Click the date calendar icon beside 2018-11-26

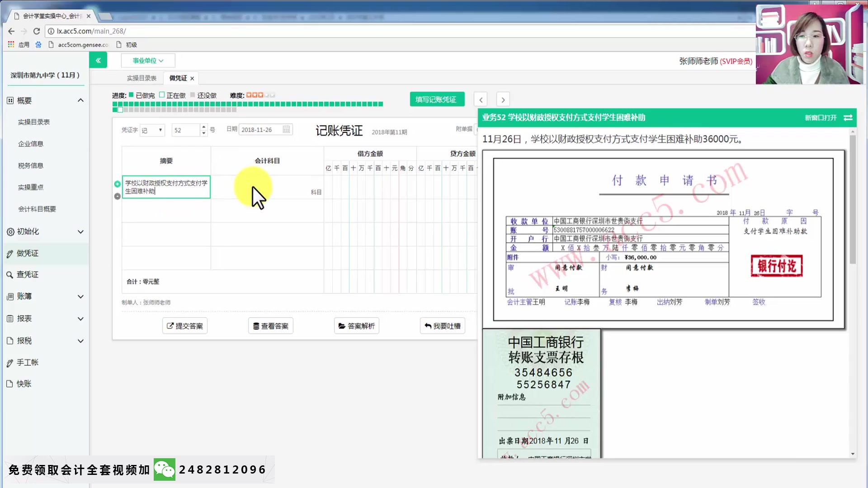[x=286, y=129]
